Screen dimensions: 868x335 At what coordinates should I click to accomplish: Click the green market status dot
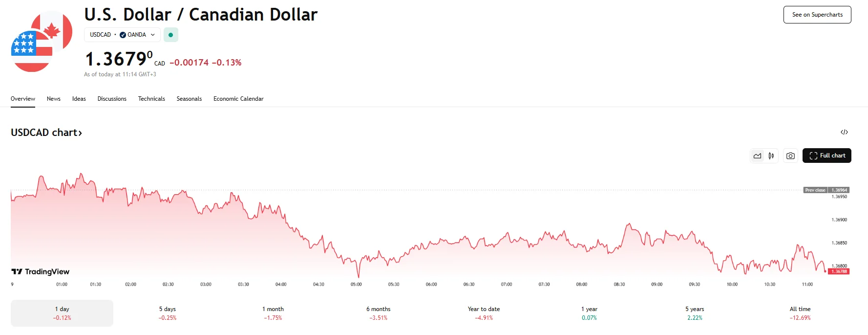[x=170, y=35]
